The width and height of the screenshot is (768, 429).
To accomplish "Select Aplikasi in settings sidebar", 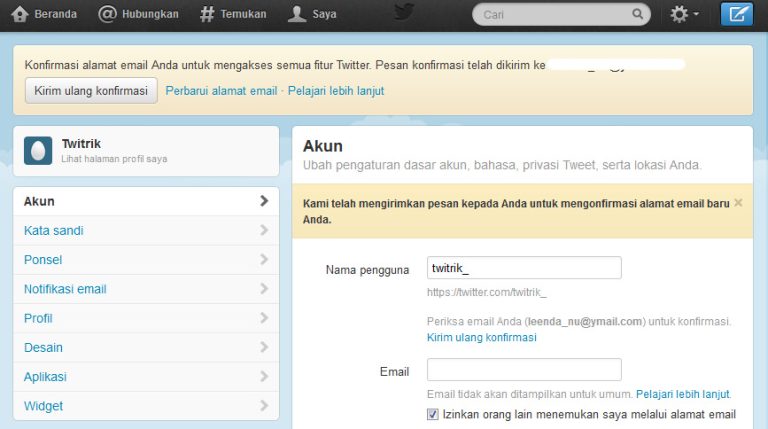I will 146,377.
